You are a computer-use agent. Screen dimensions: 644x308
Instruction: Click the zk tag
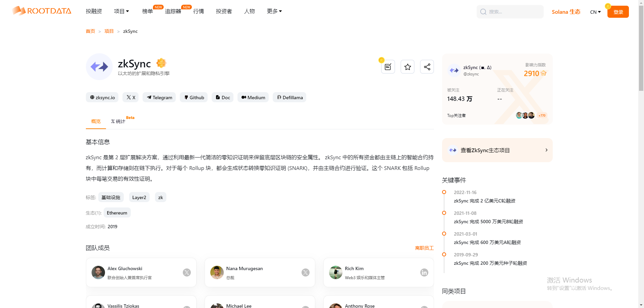click(x=161, y=197)
